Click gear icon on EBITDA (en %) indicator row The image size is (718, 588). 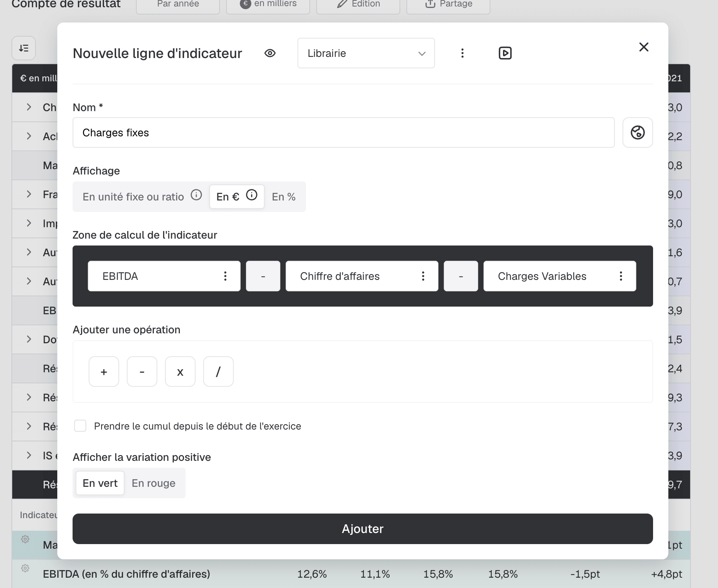[x=25, y=568]
